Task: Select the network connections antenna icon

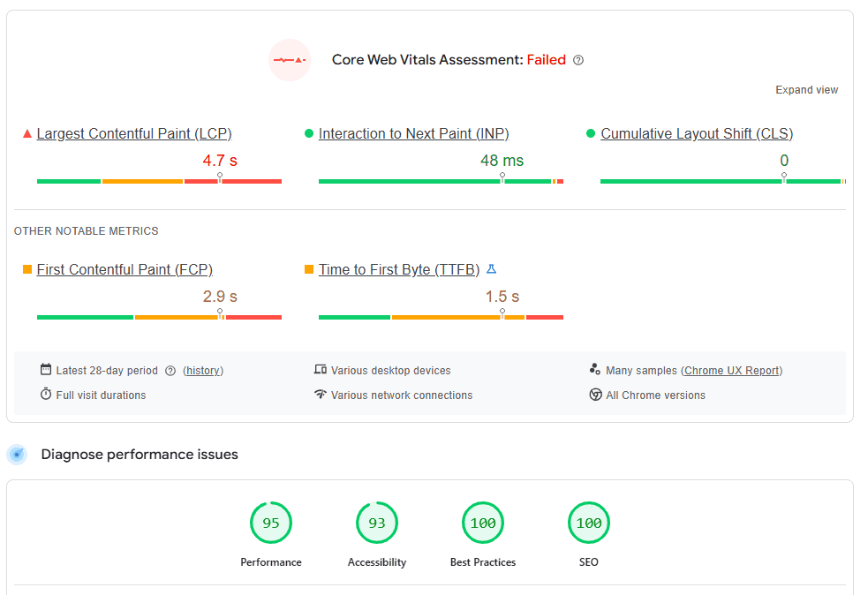Action: pos(321,395)
